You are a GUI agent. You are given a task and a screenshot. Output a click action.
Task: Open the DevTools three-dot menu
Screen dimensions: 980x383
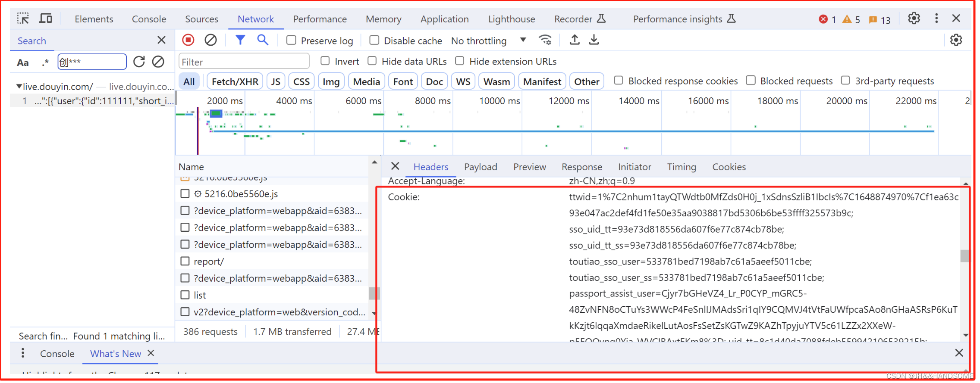click(x=936, y=19)
